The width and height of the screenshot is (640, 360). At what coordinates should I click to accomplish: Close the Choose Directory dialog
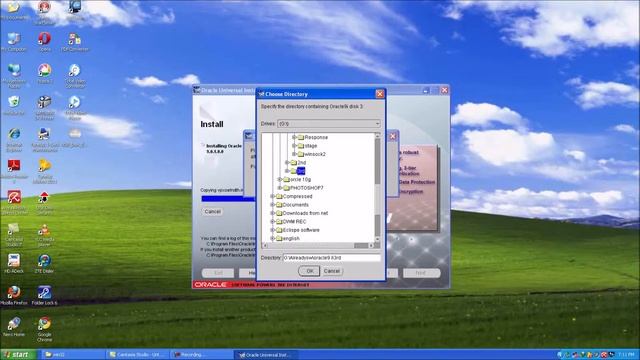click(x=380, y=94)
